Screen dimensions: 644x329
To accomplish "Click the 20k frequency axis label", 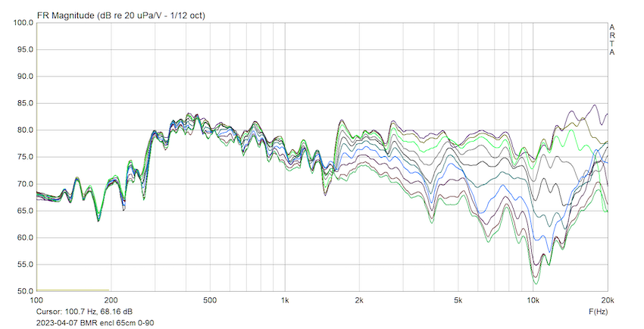I will pyautogui.click(x=606, y=301).
